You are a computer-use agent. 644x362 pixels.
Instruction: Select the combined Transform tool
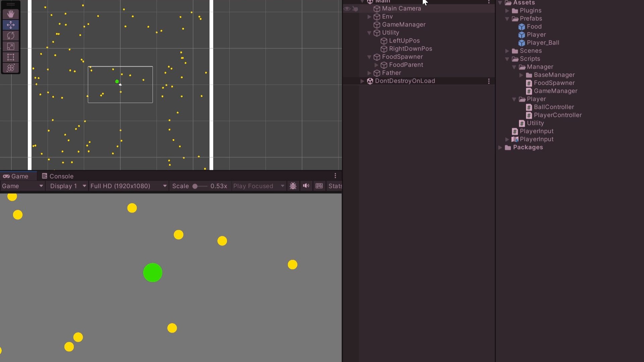(x=11, y=68)
